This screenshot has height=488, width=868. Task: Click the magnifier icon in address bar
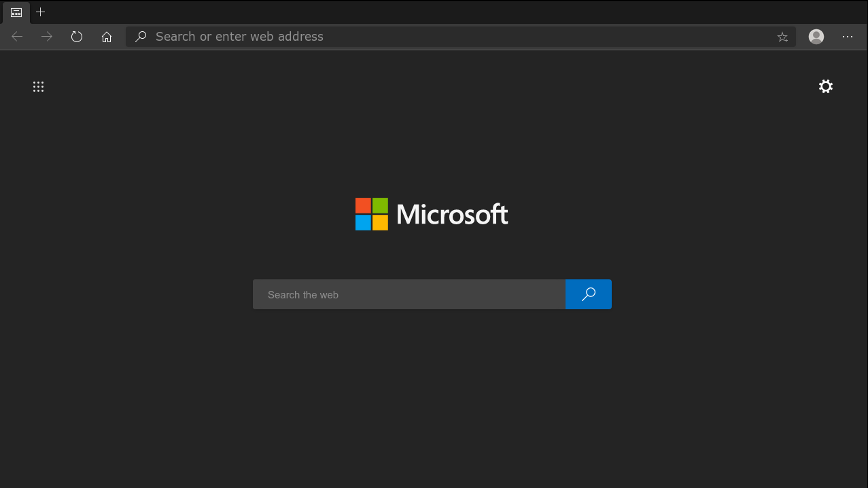tap(141, 37)
